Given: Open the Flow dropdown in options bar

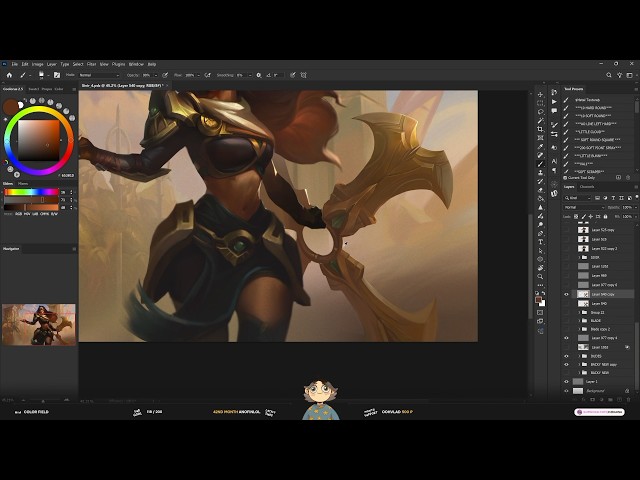Looking at the screenshot, I should 198,75.
